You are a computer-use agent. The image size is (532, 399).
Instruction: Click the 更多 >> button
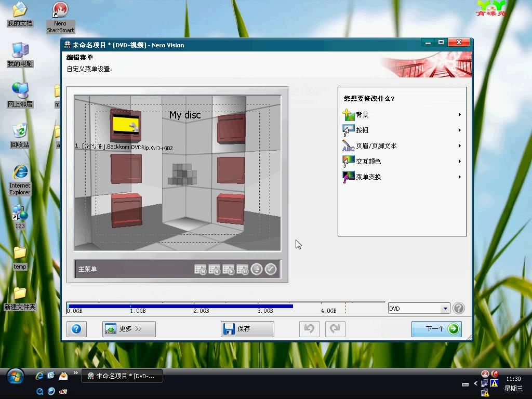pyautogui.click(x=129, y=329)
